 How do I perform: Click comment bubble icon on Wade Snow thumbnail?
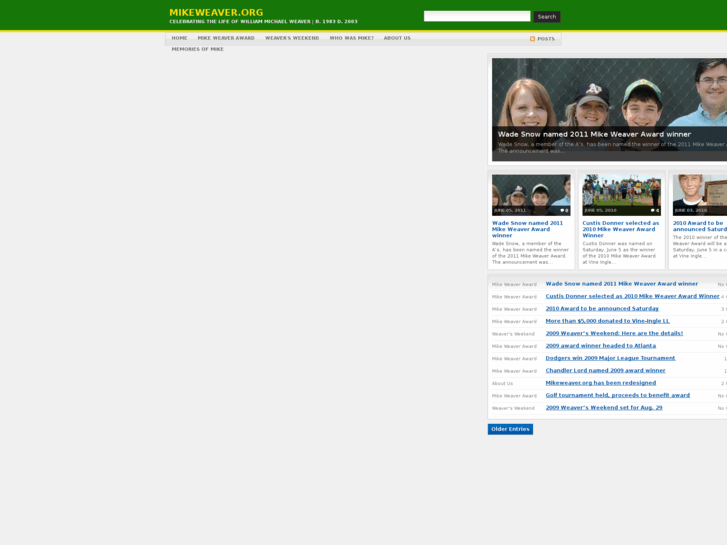563,210
